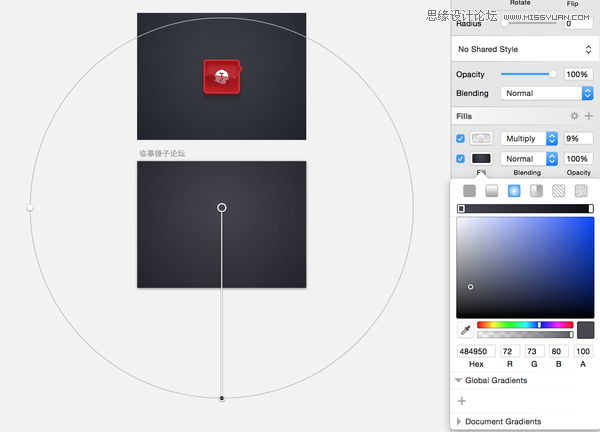Pick a color with the eyedropper tool
600x432 pixels.
coord(465,329)
